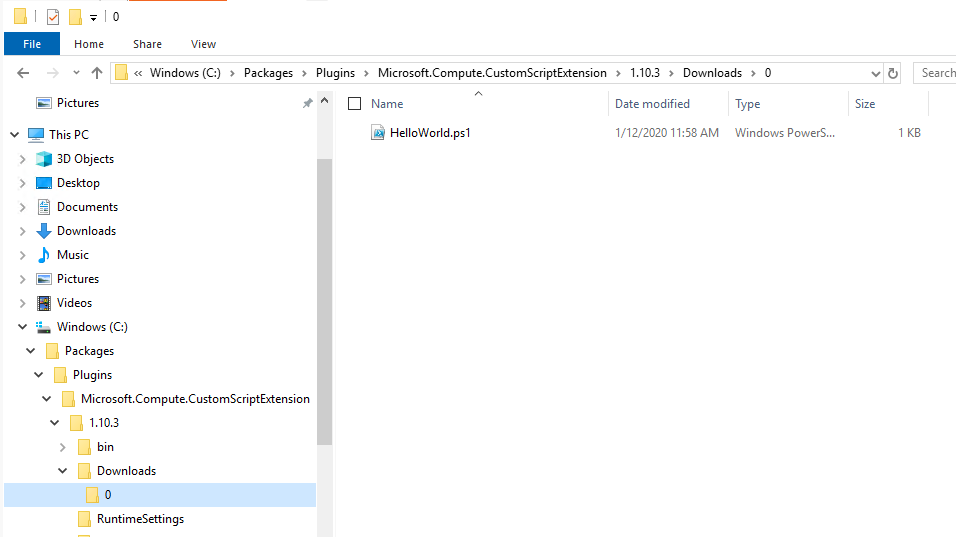
Task: Click the Videos filmstrip icon
Action: point(44,303)
